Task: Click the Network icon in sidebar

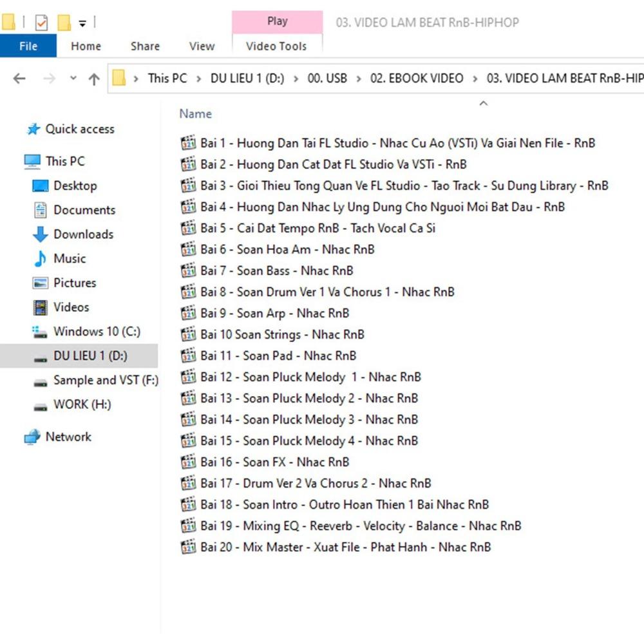Action: [x=32, y=437]
